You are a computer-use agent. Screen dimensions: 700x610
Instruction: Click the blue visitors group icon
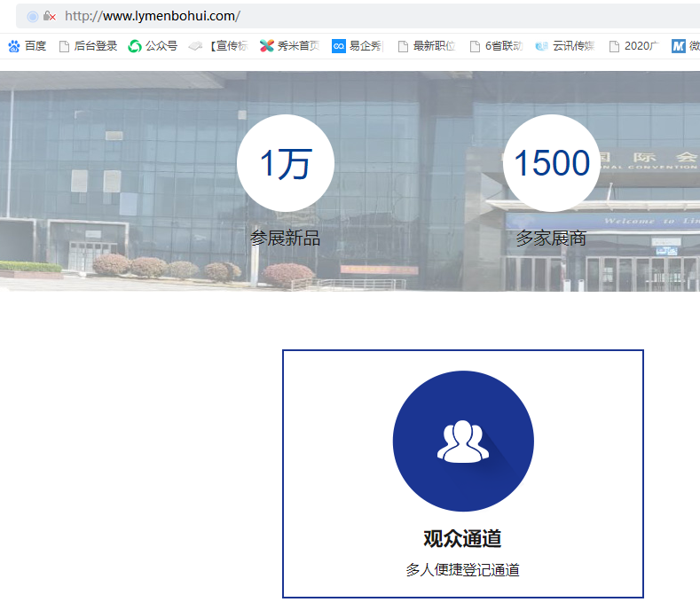462,441
